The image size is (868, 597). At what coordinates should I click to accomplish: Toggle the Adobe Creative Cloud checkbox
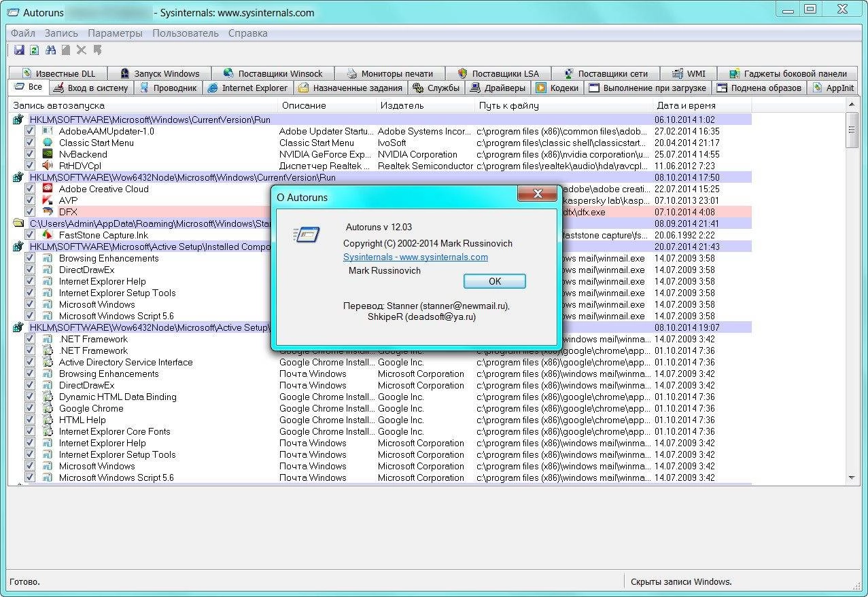coord(30,189)
